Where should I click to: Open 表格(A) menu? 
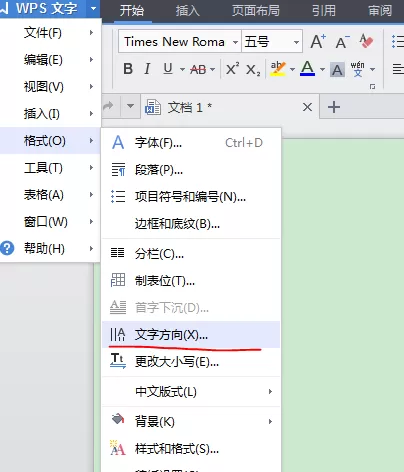50,195
